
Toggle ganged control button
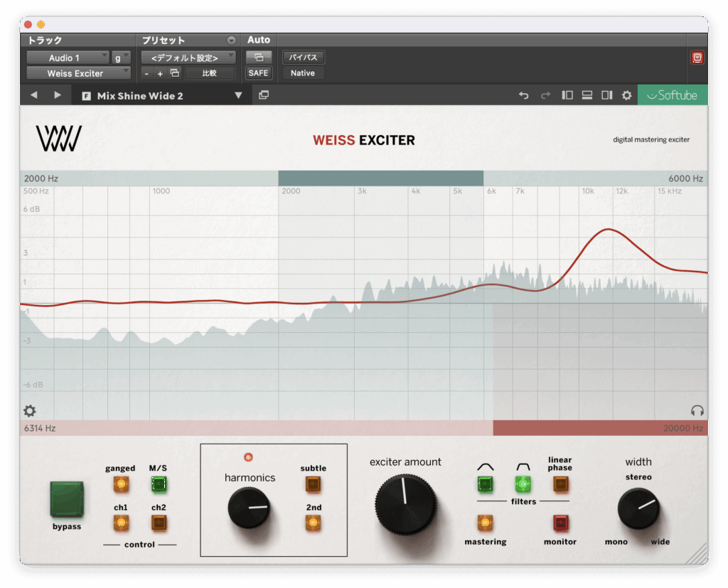[121, 484]
